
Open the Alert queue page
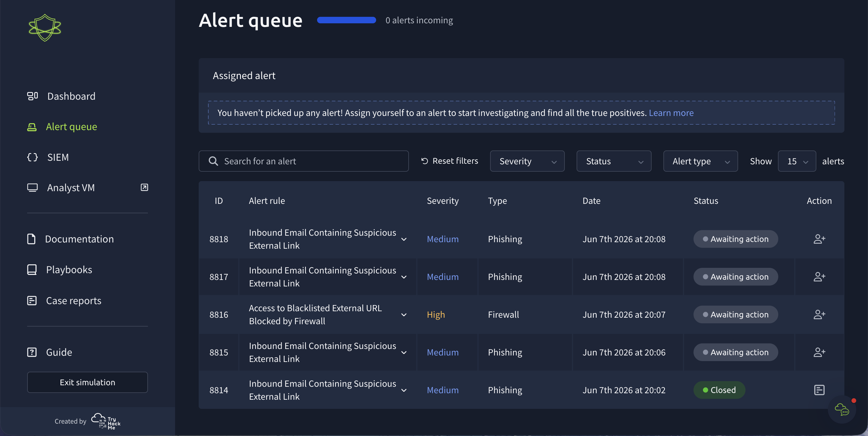[x=71, y=127]
